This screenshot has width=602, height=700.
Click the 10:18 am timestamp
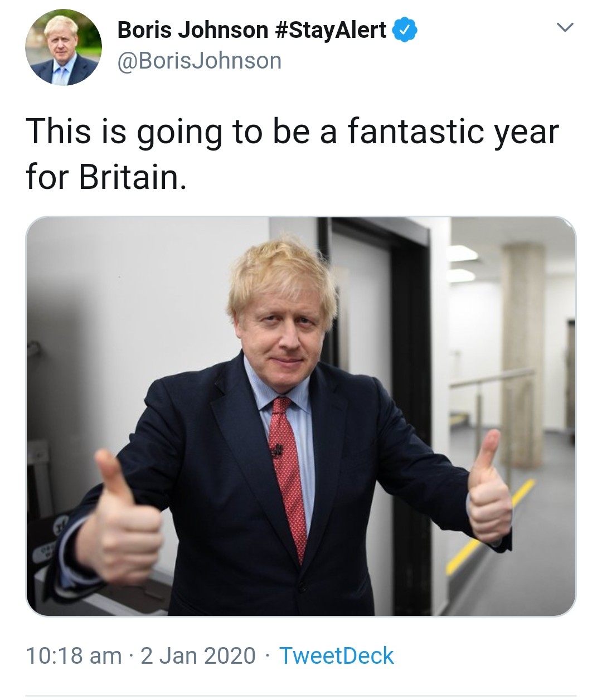point(74,655)
